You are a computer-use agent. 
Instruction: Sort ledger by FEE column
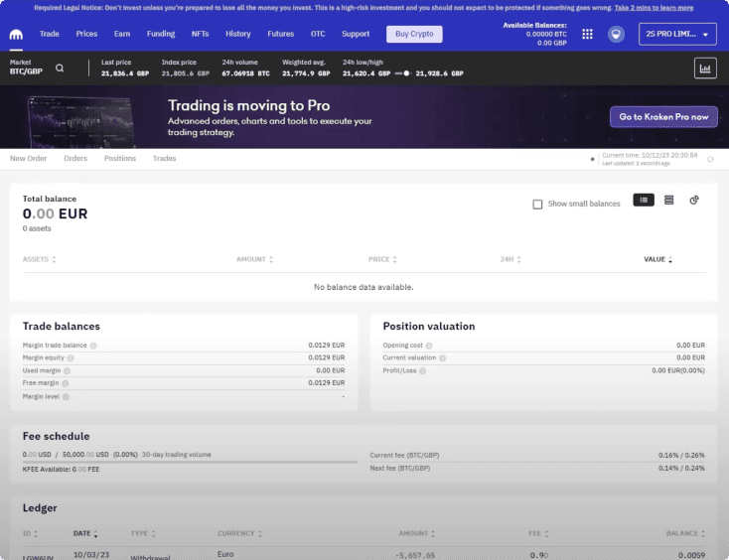pos(538,533)
